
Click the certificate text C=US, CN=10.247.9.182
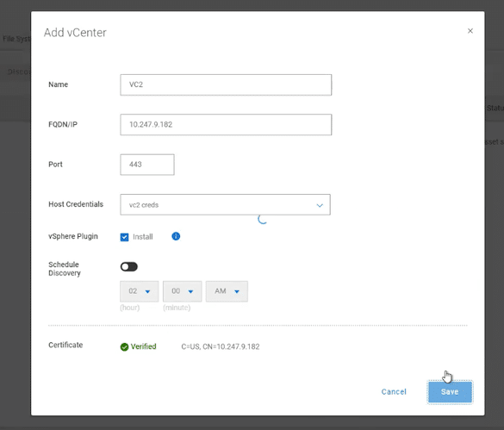[221, 346]
